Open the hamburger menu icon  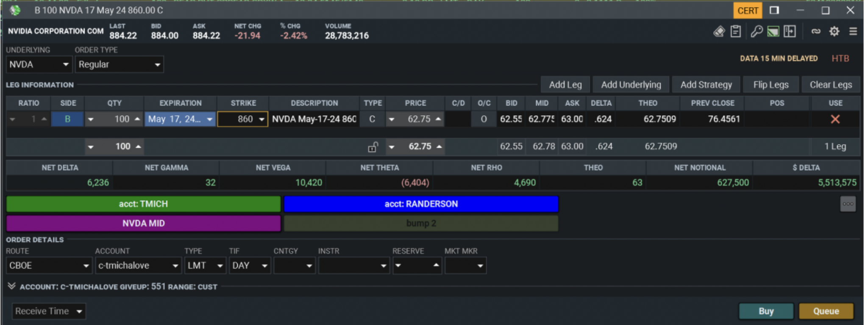tap(853, 31)
